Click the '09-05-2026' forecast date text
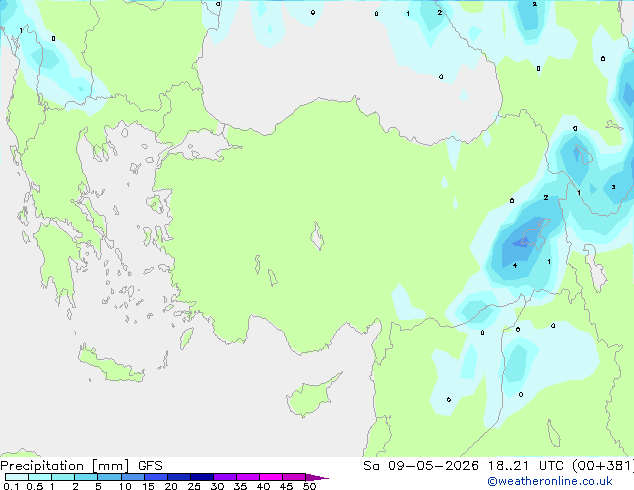 [x=433, y=466]
